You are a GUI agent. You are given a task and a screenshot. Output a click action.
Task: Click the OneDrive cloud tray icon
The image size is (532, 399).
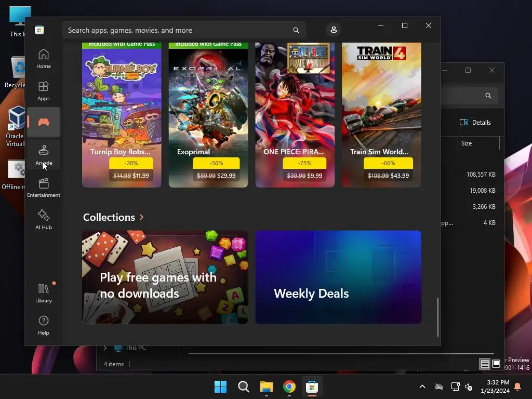[x=439, y=387]
